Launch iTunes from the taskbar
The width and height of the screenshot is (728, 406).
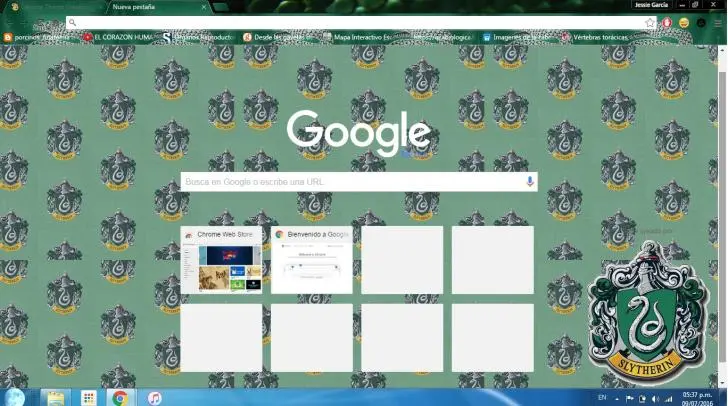click(x=155, y=398)
